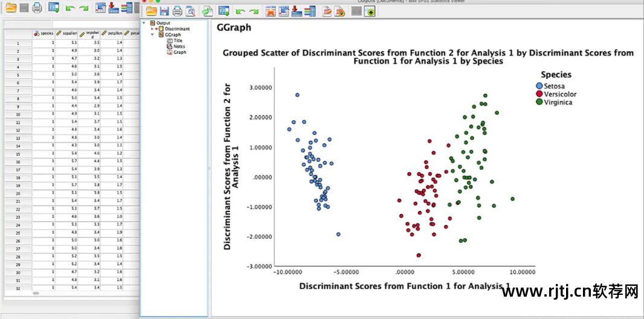Image resolution: width=644 pixels, height=319 pixels.
Task: Click the gray square icon in Viewer toolbar
Action: click(356, 11)
